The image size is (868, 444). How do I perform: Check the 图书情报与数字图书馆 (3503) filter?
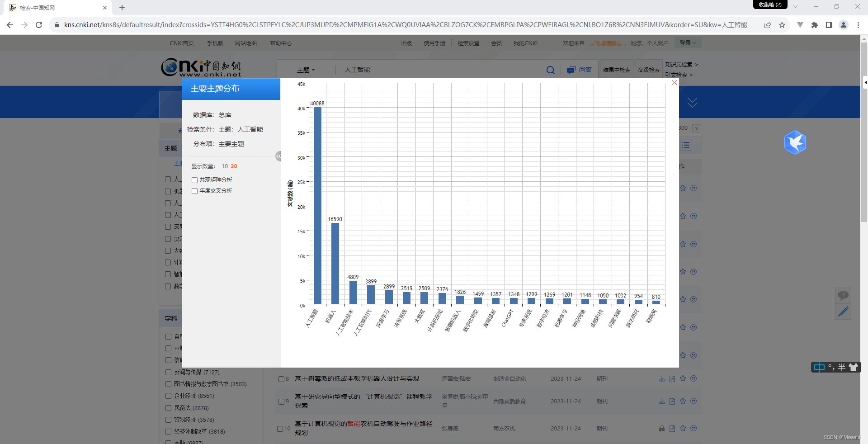[168, 384]
